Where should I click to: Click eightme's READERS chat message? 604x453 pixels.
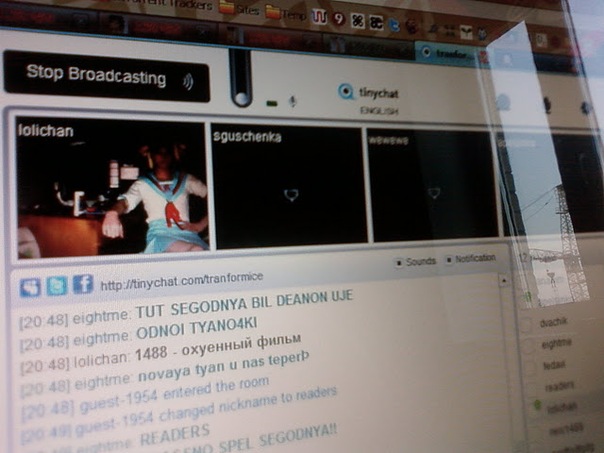[x=175, y=435]
